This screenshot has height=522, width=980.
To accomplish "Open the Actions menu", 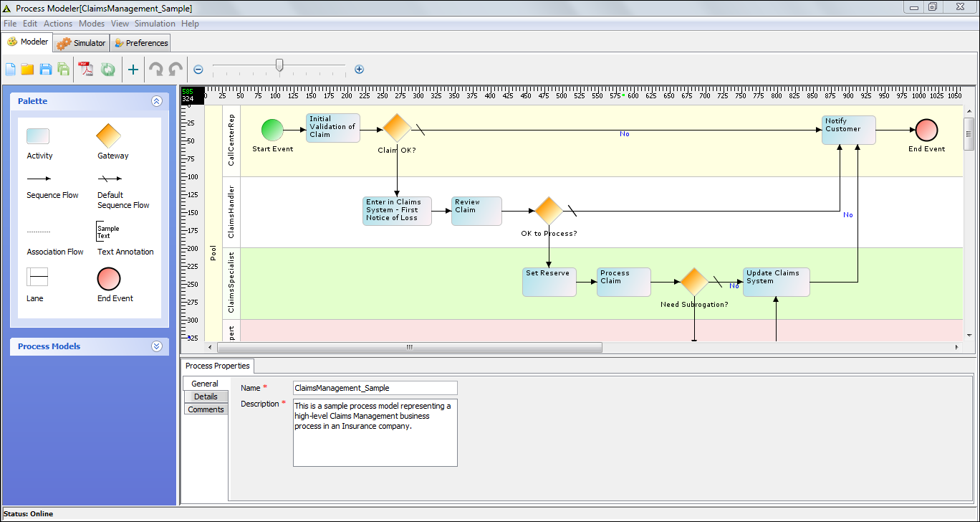I will click(x=58, y=24).
